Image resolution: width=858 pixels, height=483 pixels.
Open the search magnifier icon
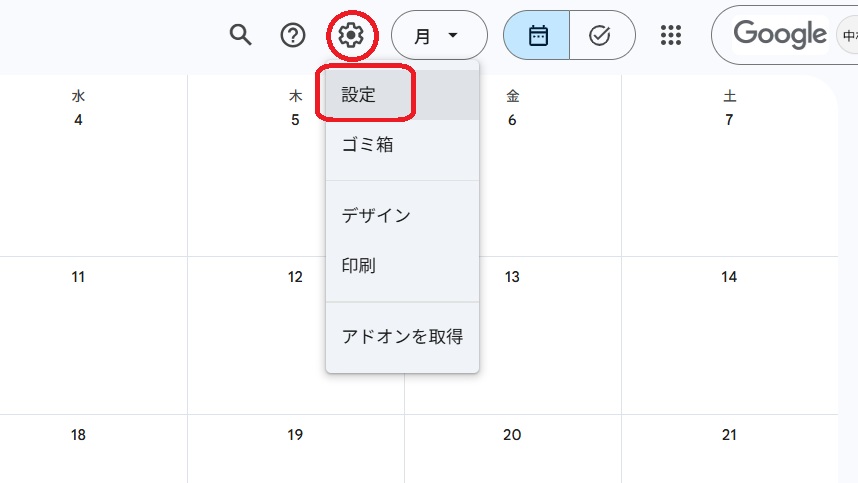pyautogui.click(x=240, y=36)
